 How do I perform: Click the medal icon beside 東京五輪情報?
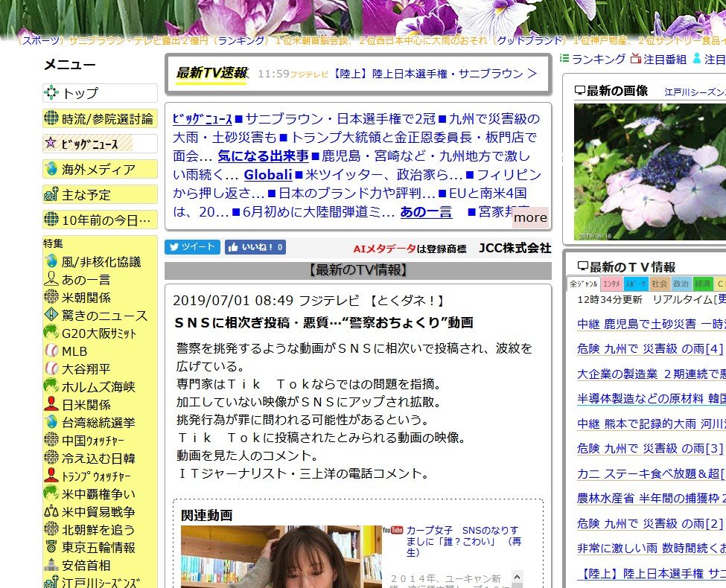(51, 547)
